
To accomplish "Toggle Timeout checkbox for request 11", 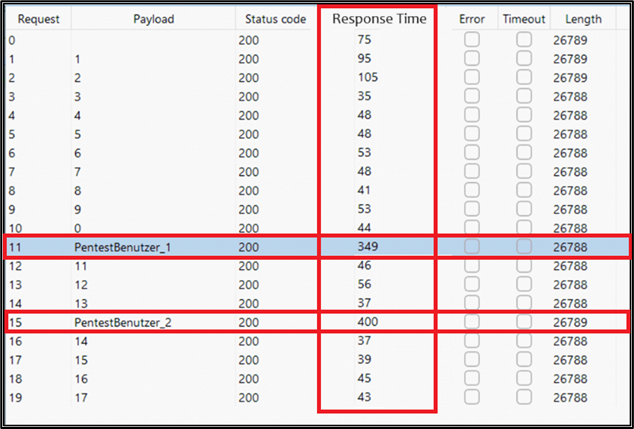I will tap(524, 247).
